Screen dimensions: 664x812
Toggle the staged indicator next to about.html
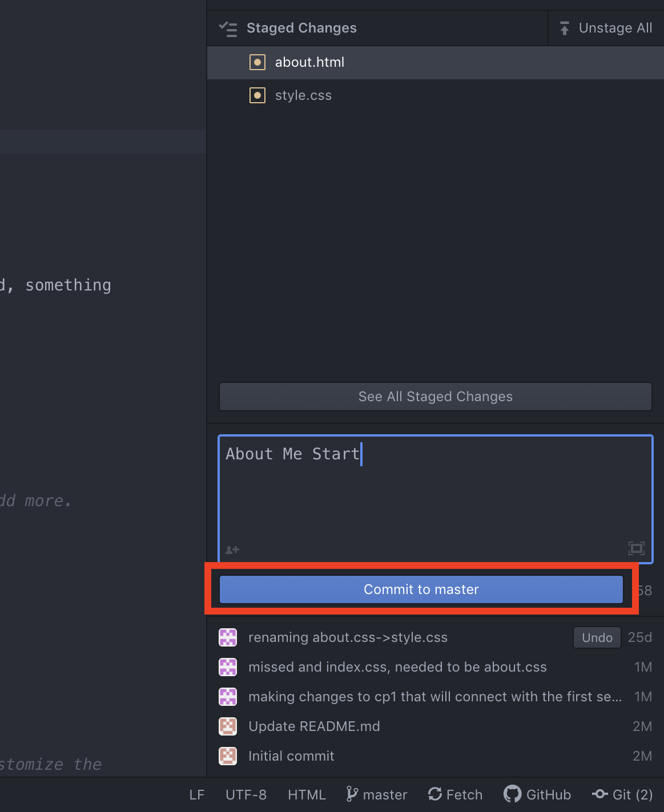(x=257, y=62)
